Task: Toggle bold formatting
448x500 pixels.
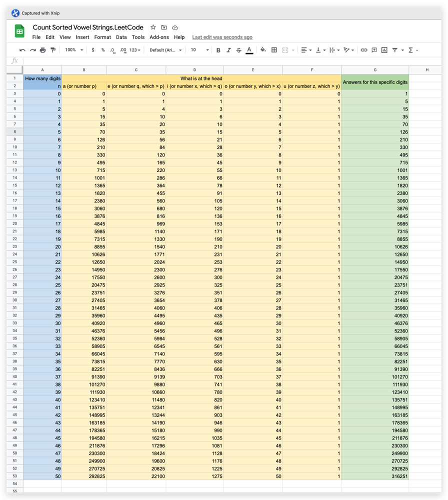Action: point(218,50)
